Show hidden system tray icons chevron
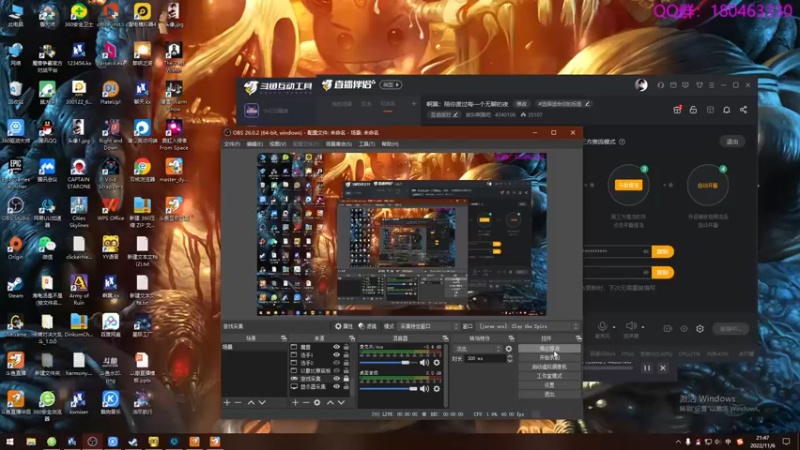This screenshot has width=800, height=450. click(x=678, y=442)
